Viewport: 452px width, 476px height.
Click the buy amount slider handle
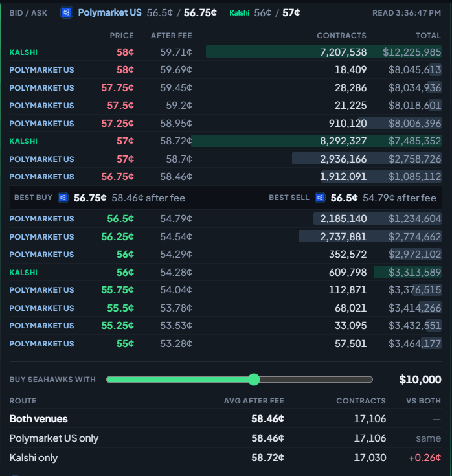pyautogui.click(x=254, y=380)
